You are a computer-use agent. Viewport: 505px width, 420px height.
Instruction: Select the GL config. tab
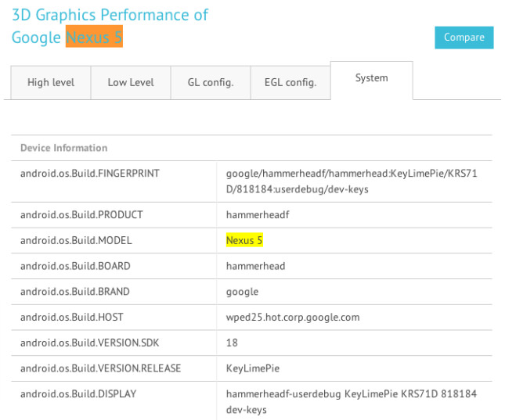[x=210, y=83]
